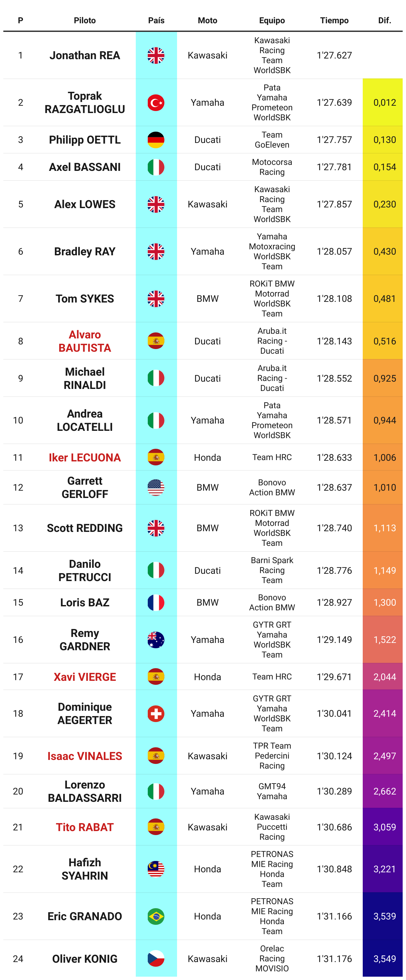
Task: Click the French flag beside Loris Baz
Action: coord(156,602)
